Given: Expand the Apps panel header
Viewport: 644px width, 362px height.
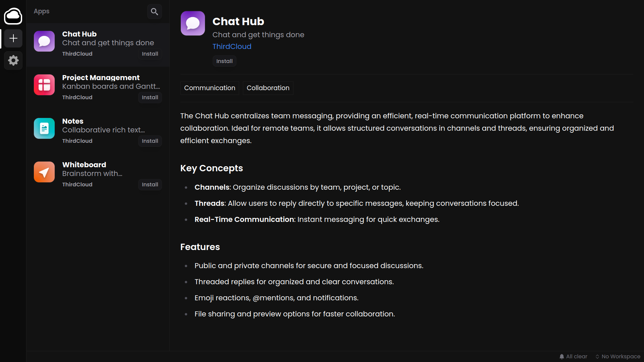Looking at the screenshot, I should [x=41, y=11].
